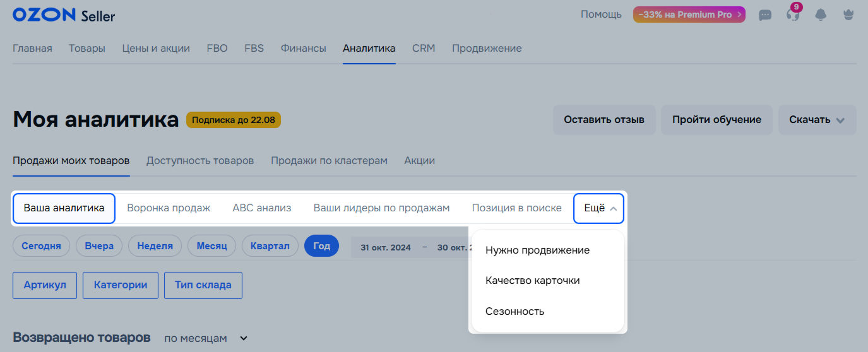Click the Тип склада filter button
The width and height of the screenshot is (868, 352).
pos(203,285)
